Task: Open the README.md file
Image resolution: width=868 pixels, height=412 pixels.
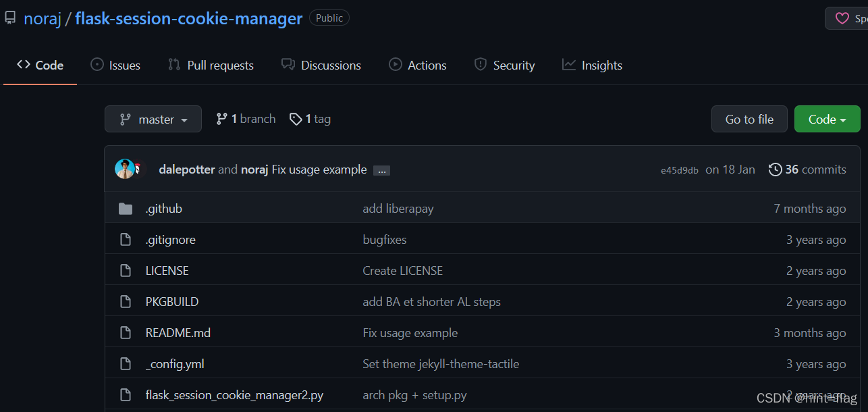Action: (x=178, y=333)
